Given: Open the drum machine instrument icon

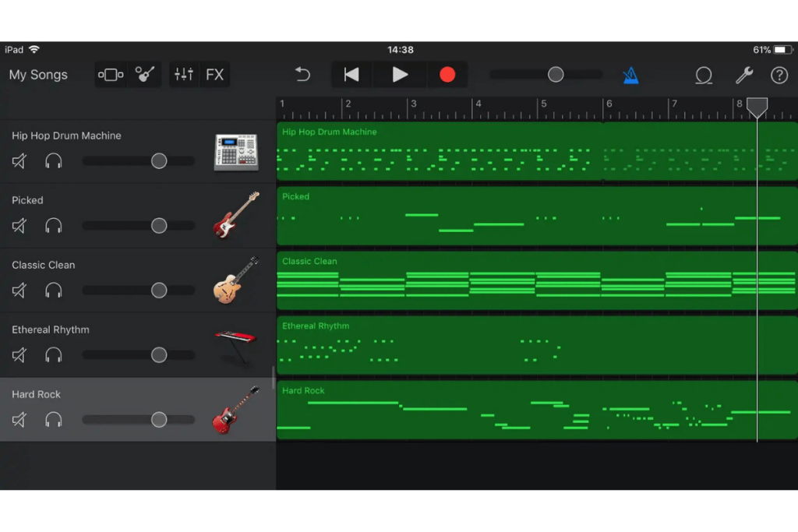Looking at the screenshot, I should [x=236, y=152].
